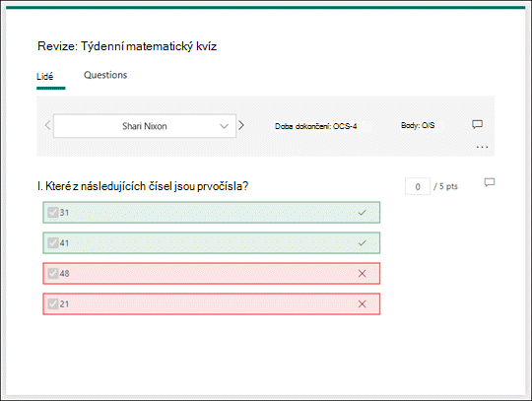532x401 pixels.
Task: Switch to the Questions tab
Action: click(x=105, y=75)
